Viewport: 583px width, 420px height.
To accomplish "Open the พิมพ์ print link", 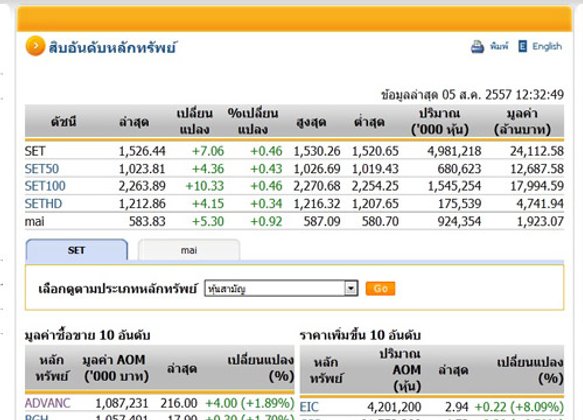I will pyautogui.click(x=499, y=46).
